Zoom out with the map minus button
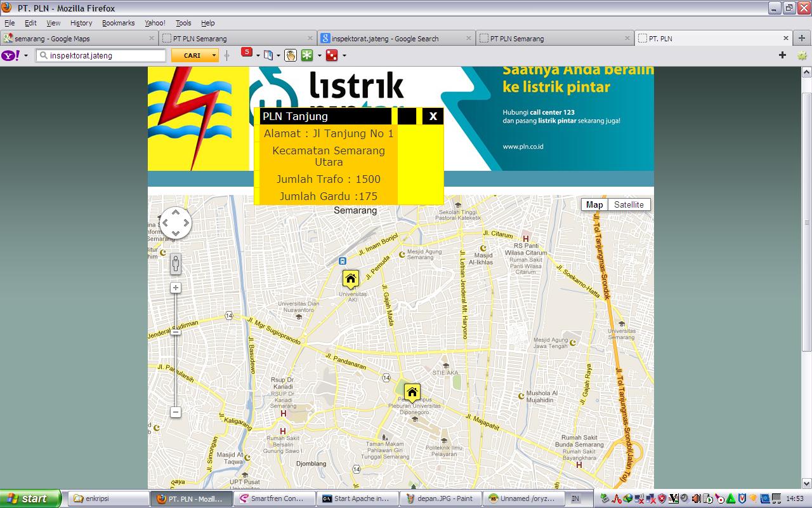Screen dimensions: 812x508 [x=176, y=412]
